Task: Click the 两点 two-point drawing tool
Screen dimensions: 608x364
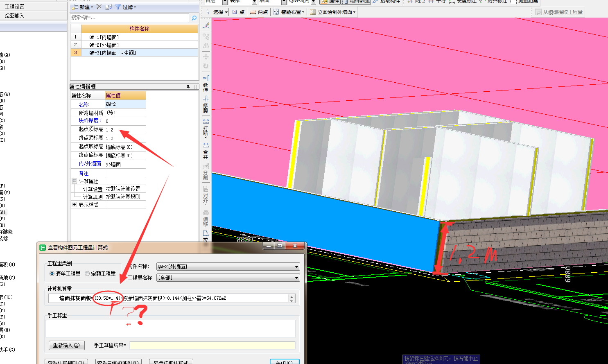Action: click(x=259, y=12)
